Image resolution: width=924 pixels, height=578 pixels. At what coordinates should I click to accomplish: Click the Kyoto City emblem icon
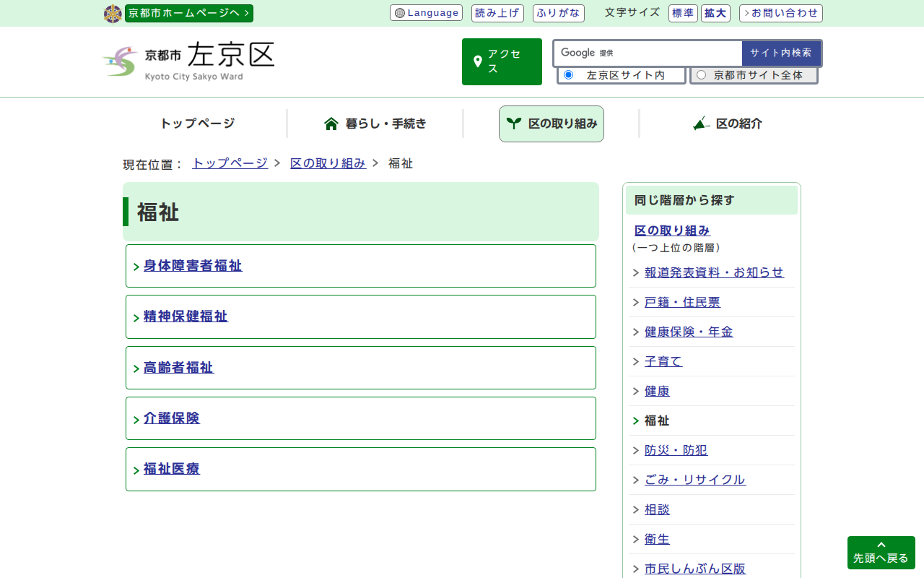(x=113, y=14)
